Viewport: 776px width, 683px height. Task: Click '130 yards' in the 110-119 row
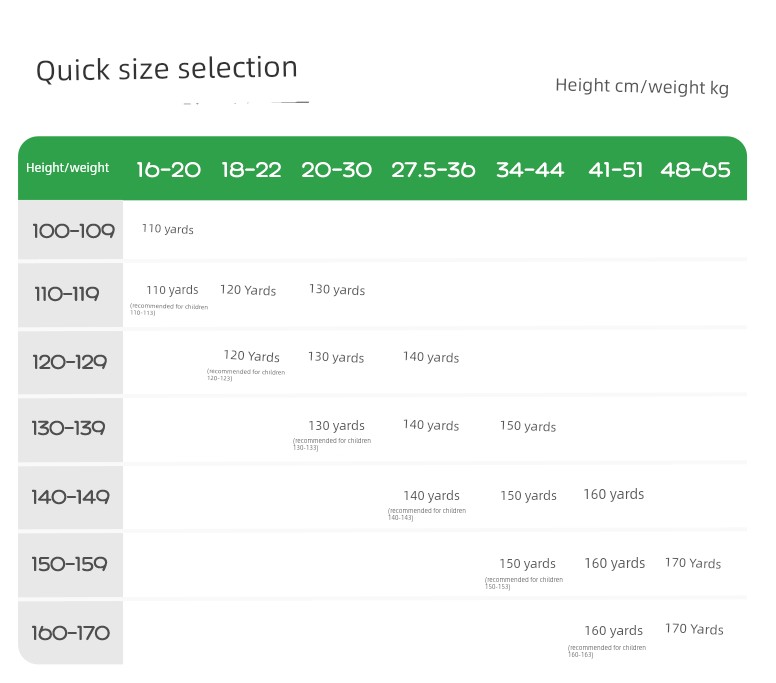click(337, 290)
